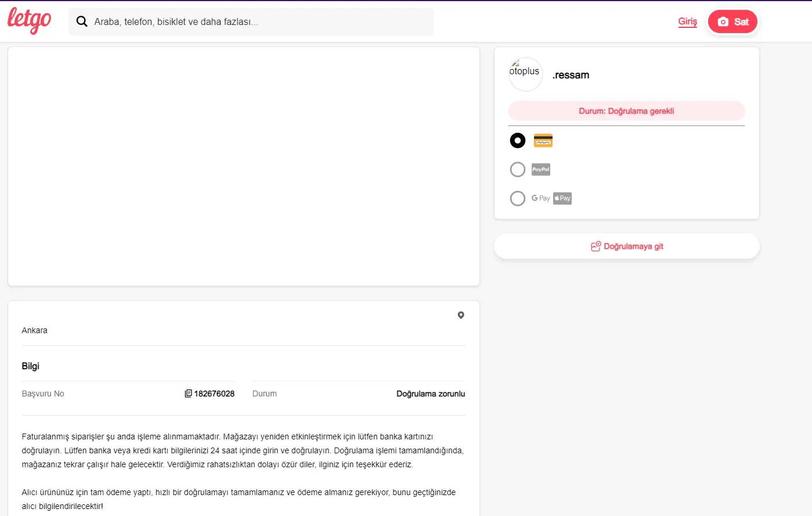Click the copy icon beside 182676028

tap(188, 394)
